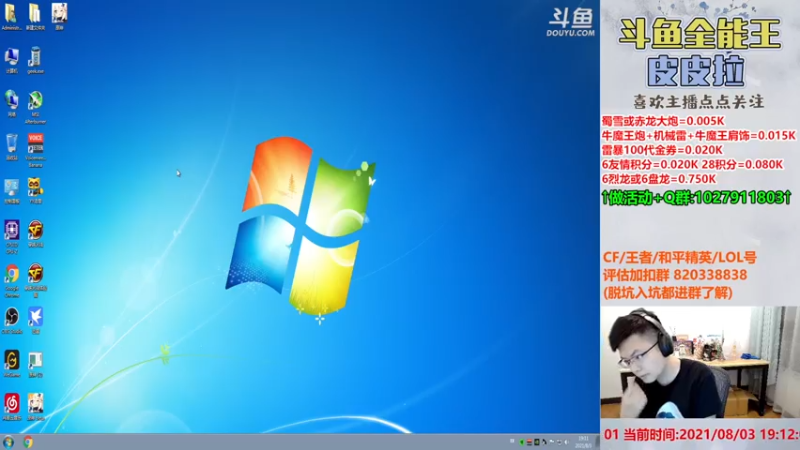
Task: Click the streamer webcam thumbnail
Action: pyautogui.click(x=700, y=362)
